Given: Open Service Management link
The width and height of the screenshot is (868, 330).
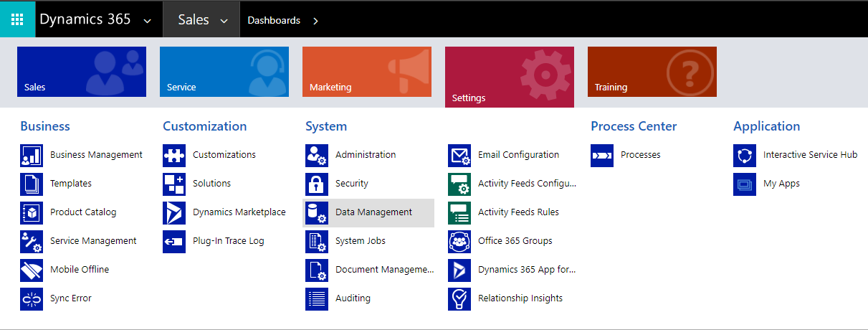Looking at the screenshot, I should point(93,241).
